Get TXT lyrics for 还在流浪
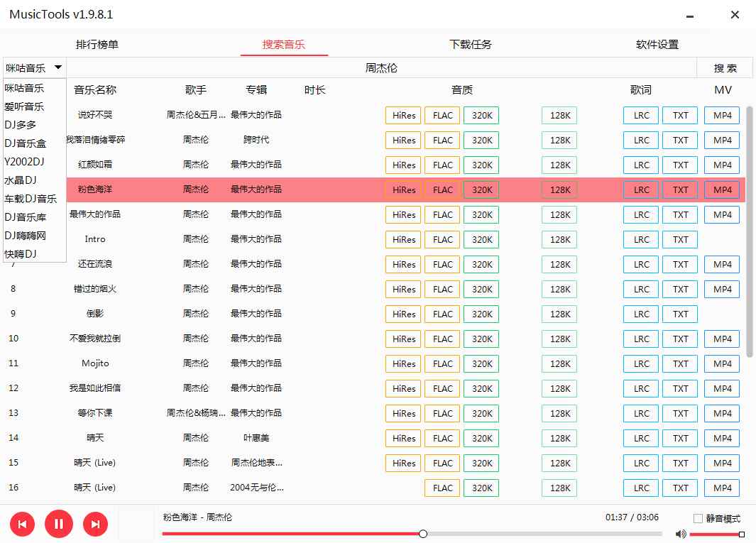This screenshot has height=543, width=756. (x=680, y=264)
